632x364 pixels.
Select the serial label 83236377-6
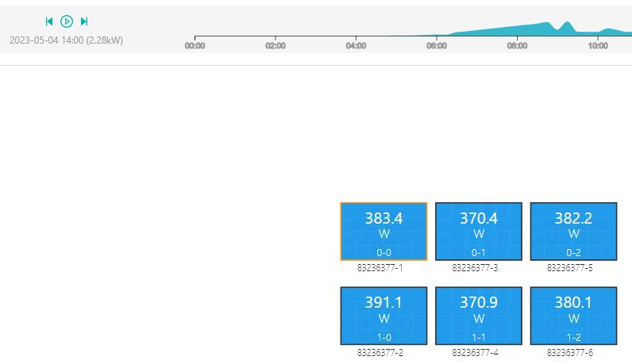point(569,352)
